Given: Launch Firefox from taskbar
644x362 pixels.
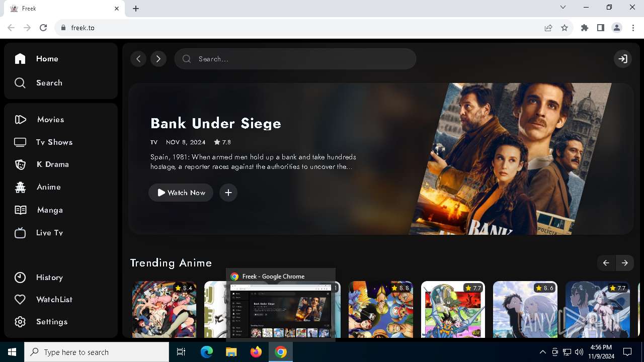Looking at the screenshot, I should (256, 352).
